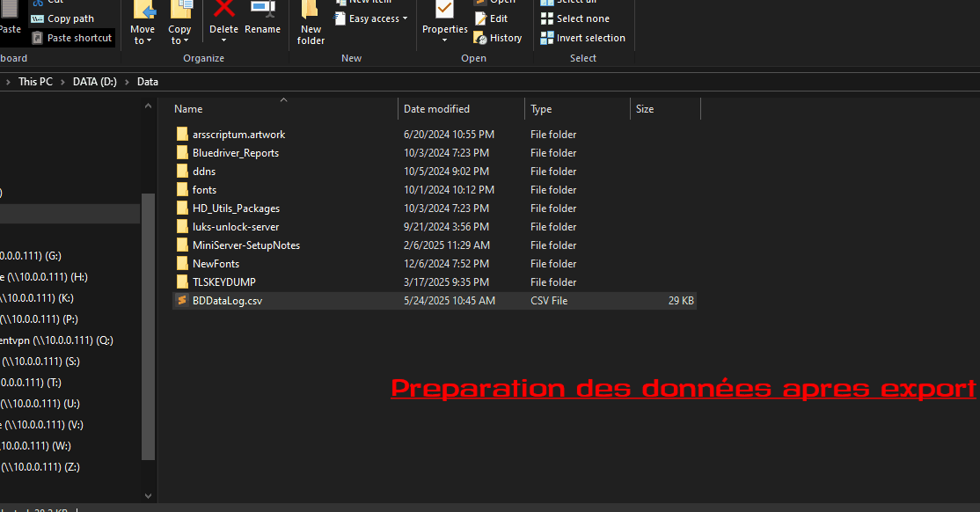Select network drive (G:) in sidebar
Screen dimensions: 980x512
32,256
